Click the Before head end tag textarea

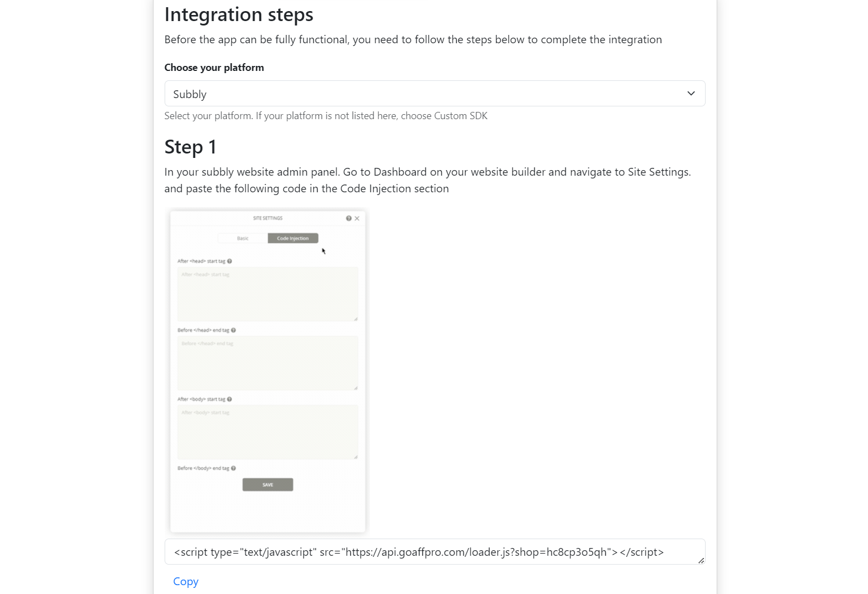tap(267, 363)
